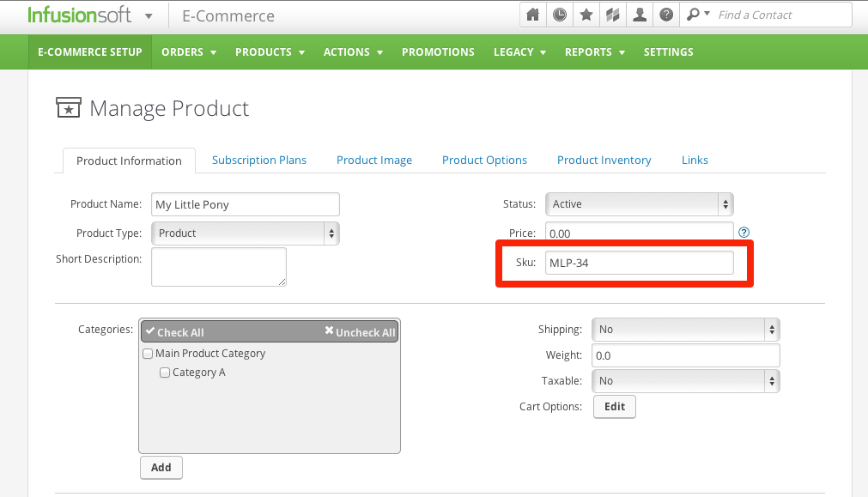Open the Favorites star icon

point(586,15)
